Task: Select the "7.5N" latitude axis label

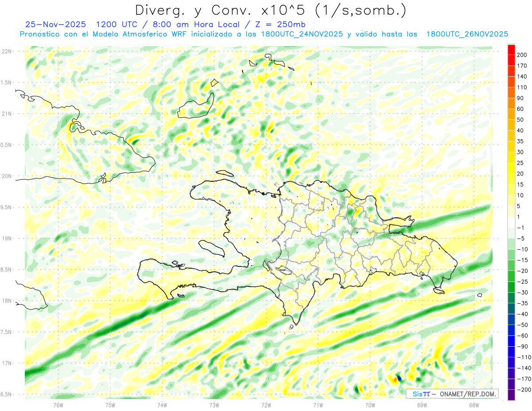Action: click(x=6, y=332)
